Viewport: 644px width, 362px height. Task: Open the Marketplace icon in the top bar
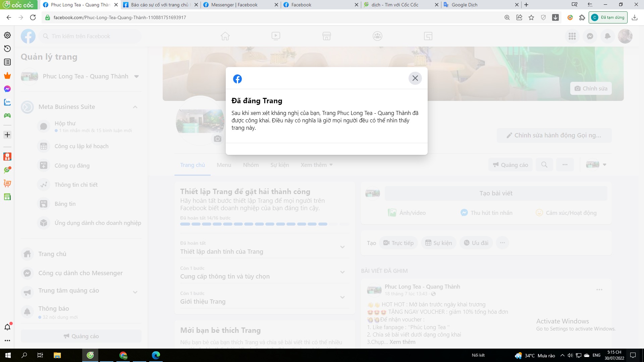point(327,36)
